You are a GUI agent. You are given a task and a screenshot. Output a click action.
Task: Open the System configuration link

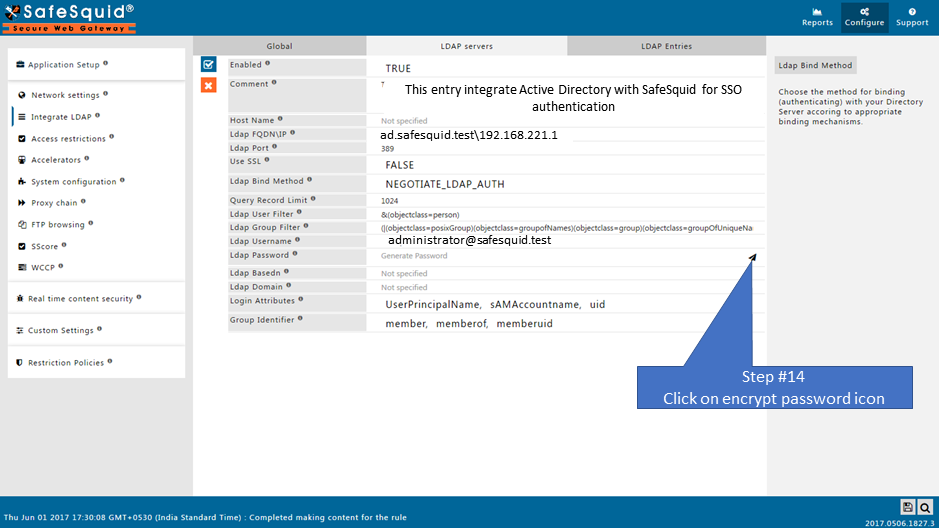[74, 181]
